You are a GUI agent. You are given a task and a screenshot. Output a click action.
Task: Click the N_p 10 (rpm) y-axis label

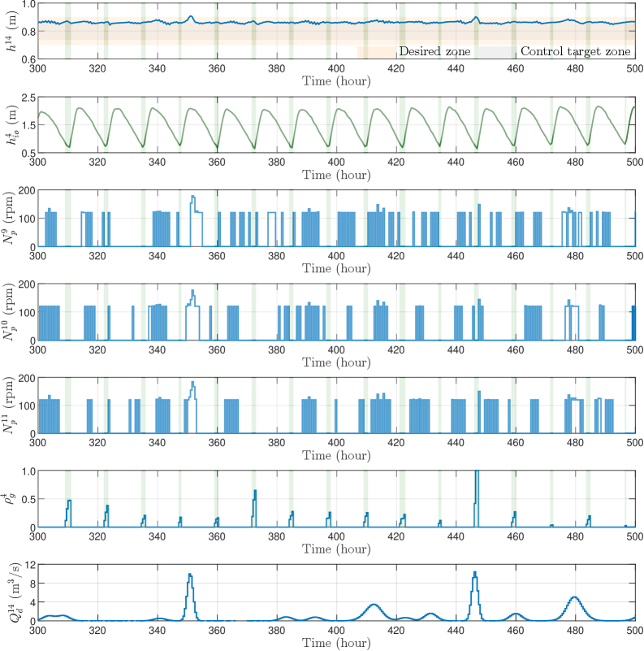coord(9,312)
